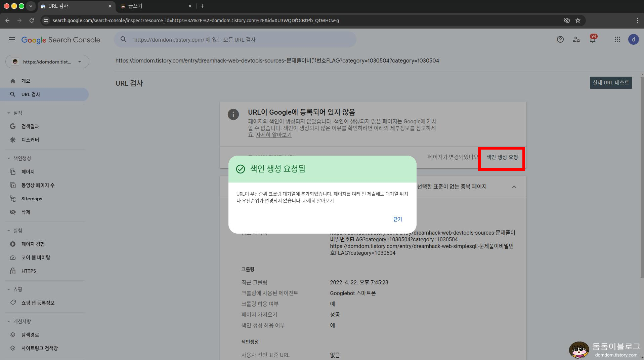Go back in browser history
Image resolution: width=644 pixels, height=360 pixels.
pos(7,21)
